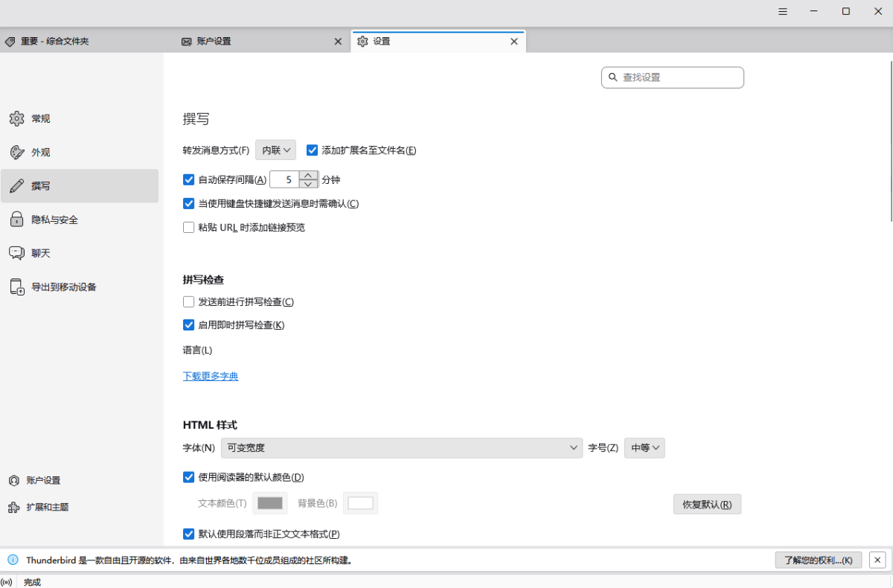Open 外观 (Appearance) palette icon

pyautogui.click(x=16, y=153)
